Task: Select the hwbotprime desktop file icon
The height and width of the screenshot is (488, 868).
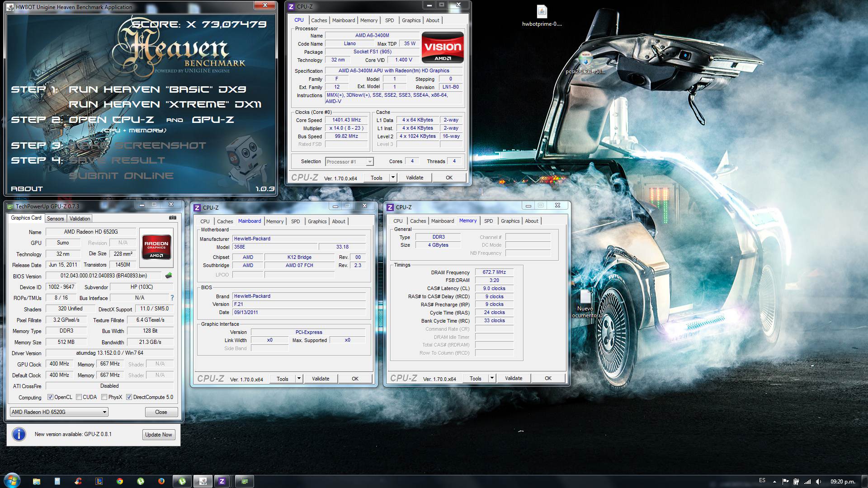Action: point(542,16)
